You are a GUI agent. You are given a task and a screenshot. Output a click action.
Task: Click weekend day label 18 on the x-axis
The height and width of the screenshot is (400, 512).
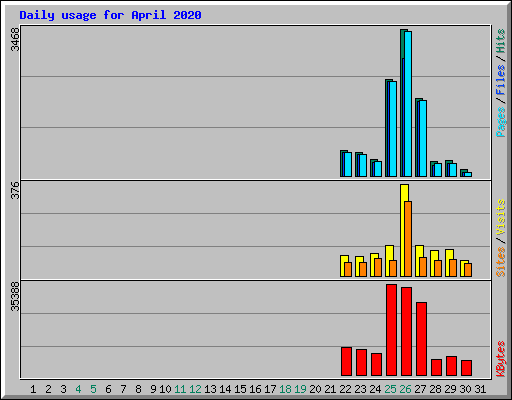coord(285,389)
